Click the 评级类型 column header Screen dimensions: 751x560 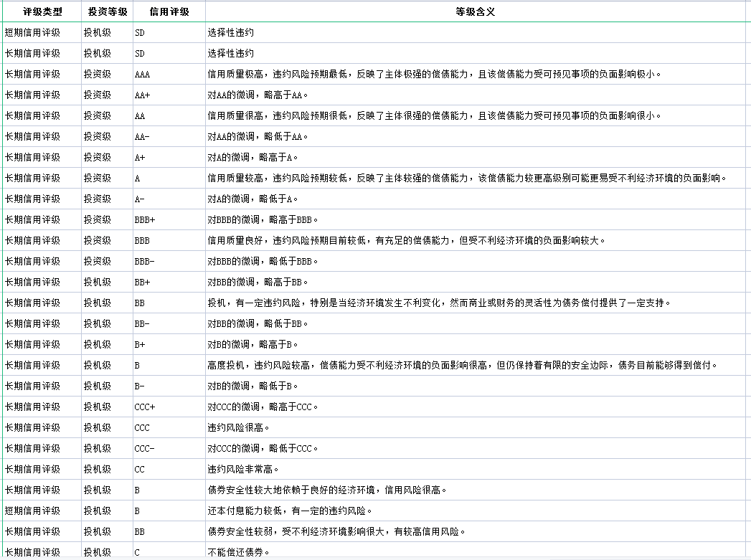coord(42,11)
